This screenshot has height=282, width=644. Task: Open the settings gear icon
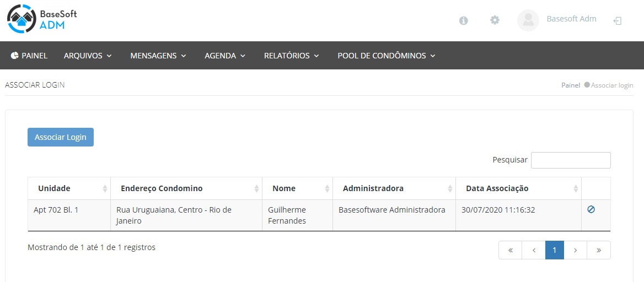click(495, 20)
